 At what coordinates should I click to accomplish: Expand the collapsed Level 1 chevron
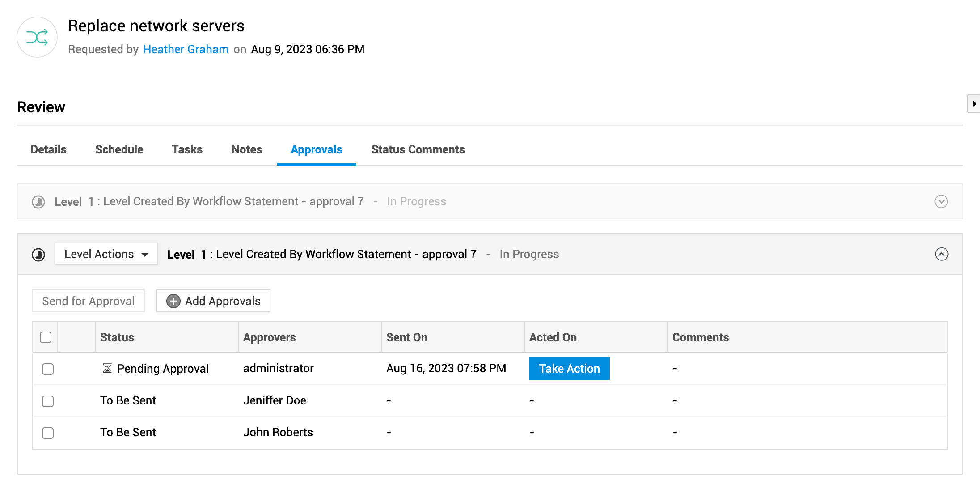(x=941, y=201)
